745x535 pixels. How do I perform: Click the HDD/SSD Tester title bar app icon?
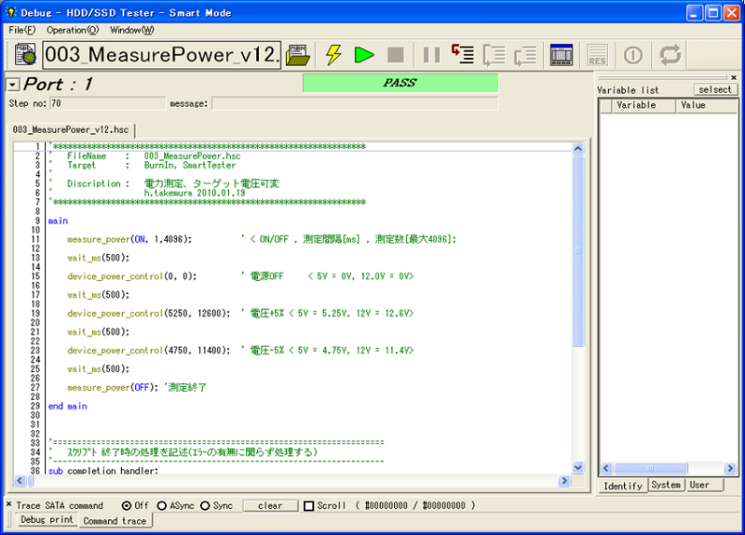(11, 12)
